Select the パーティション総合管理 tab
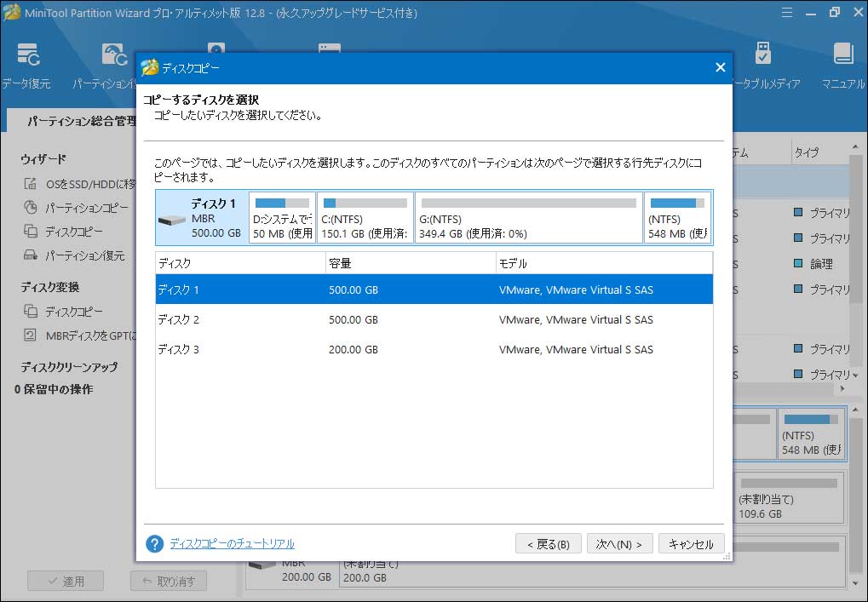 click(82, 121)
